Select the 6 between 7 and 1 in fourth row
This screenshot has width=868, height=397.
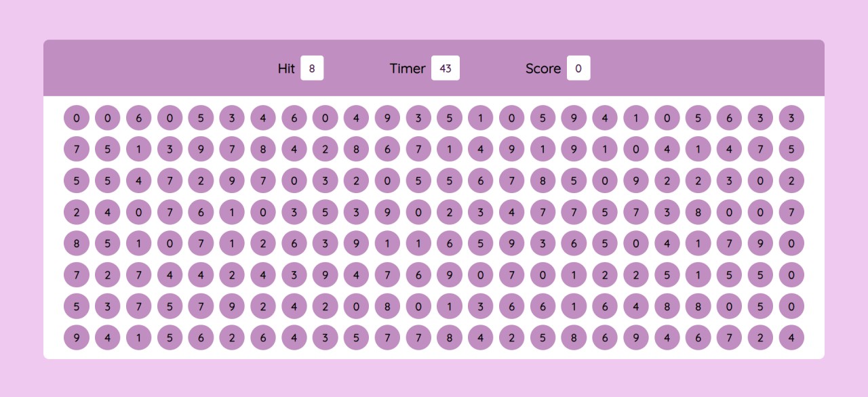point(201,212)
